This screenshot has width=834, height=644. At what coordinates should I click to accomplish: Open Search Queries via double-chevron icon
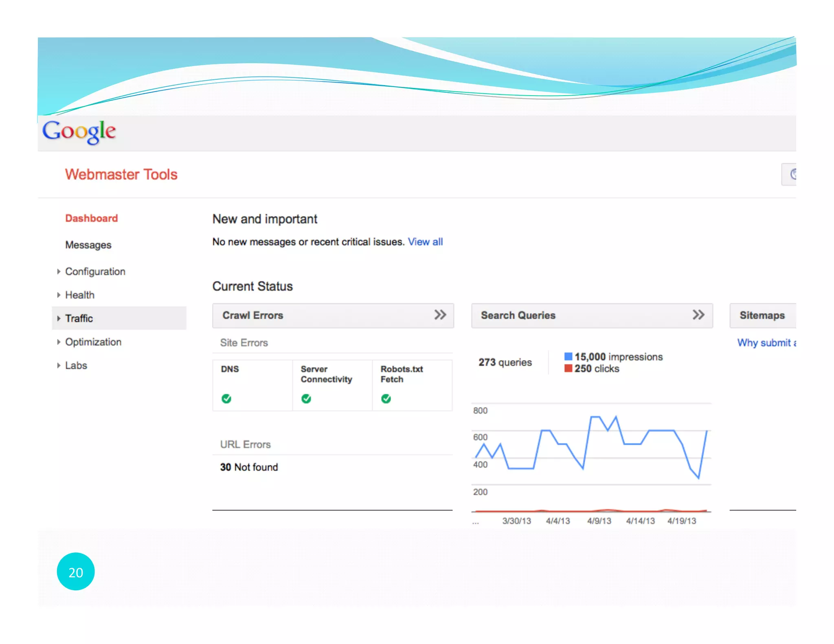point(698,315)
